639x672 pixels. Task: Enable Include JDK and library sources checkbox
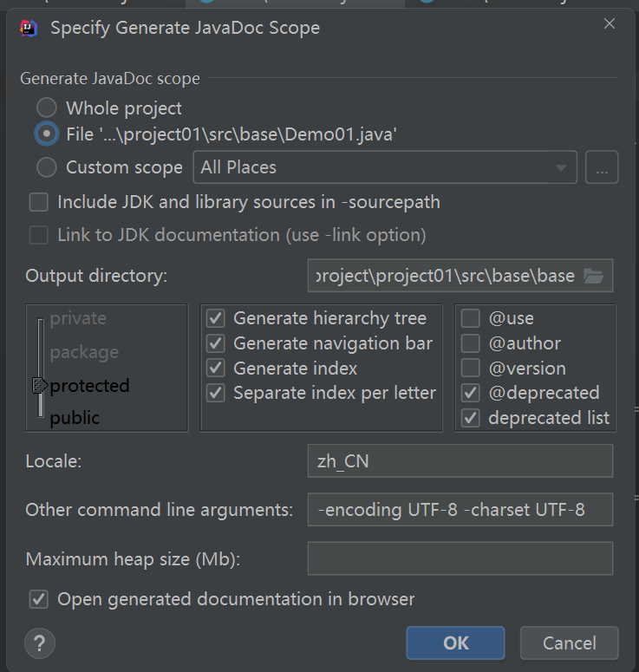click(x=39, y=202)
